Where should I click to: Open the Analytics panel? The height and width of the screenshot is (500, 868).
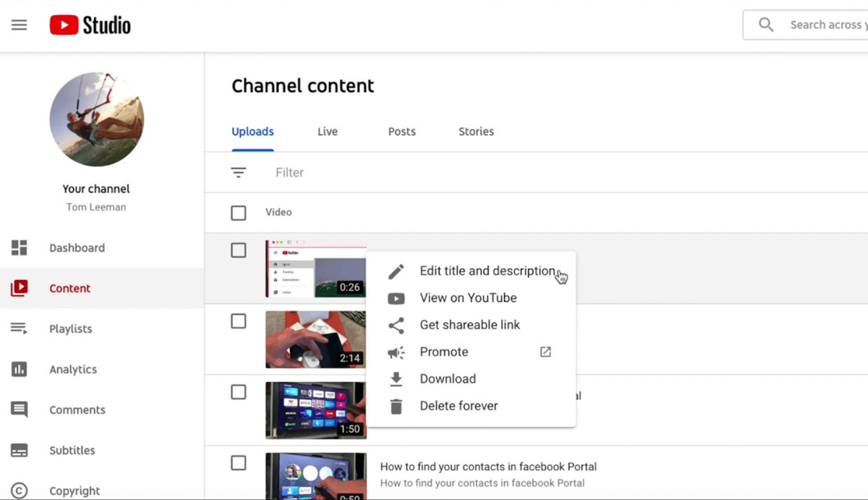coord(72,369)
